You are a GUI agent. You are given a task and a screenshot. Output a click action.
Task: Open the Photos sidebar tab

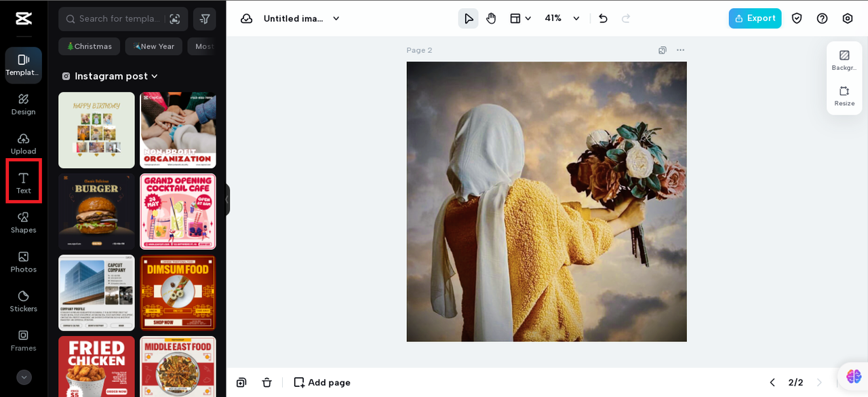(24, 262)
